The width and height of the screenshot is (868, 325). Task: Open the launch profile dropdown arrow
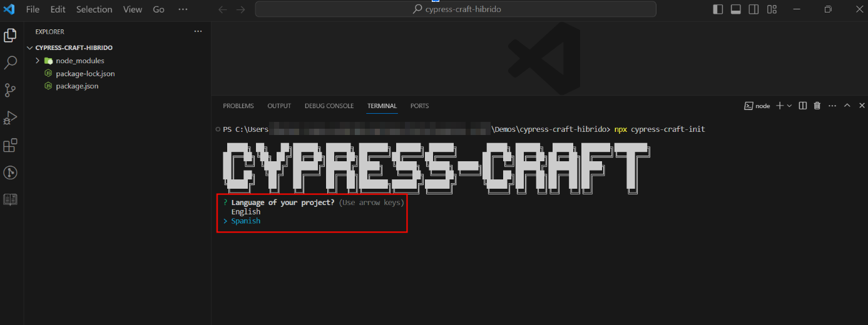789,106
